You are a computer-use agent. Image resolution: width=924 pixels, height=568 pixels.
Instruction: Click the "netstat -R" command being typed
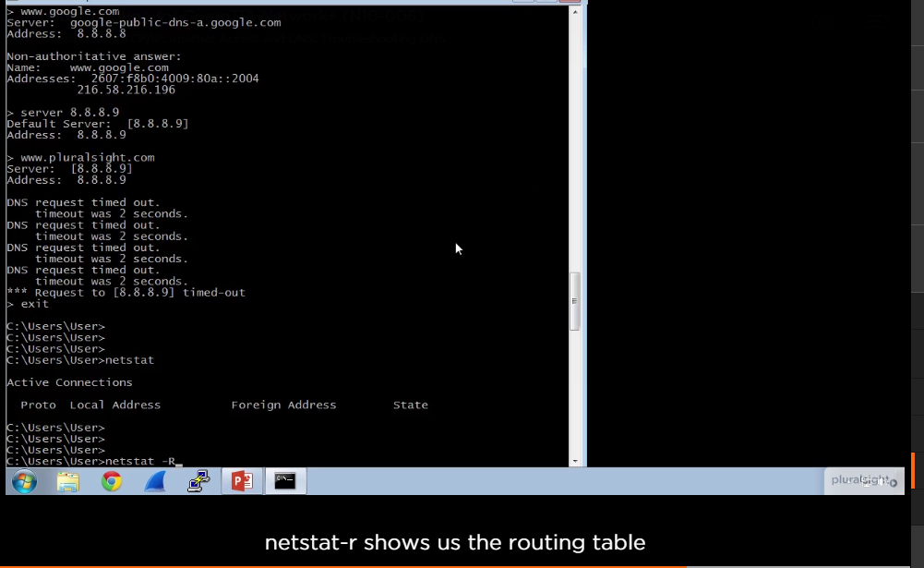140,461
